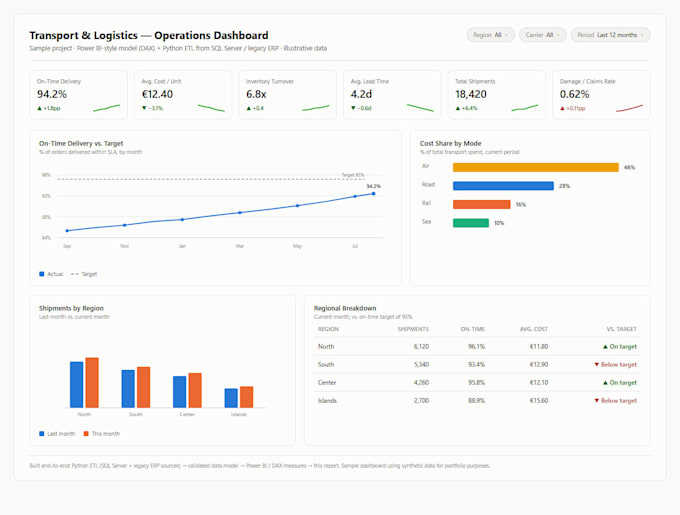Click the Damage / Claims Rate 0.62% value
This screenshot has height=515, width=680.
pyautogui.click(x=574, y=94)
